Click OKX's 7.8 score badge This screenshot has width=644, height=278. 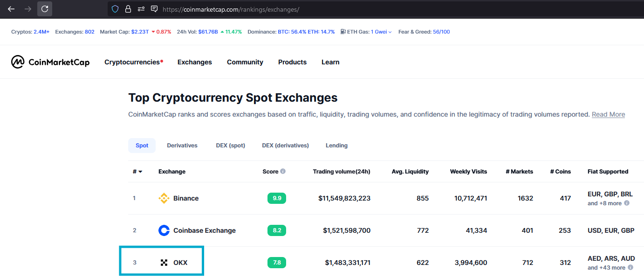pos(277,263)
